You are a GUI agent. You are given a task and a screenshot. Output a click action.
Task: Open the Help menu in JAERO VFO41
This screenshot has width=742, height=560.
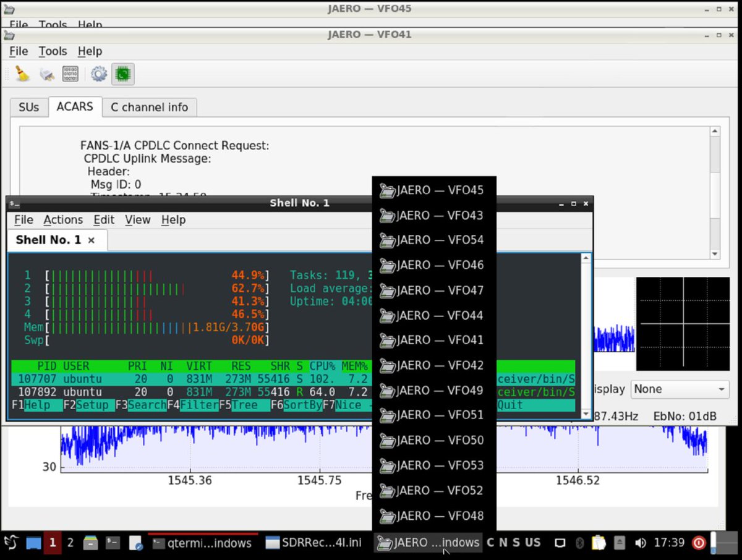point(90,51)
